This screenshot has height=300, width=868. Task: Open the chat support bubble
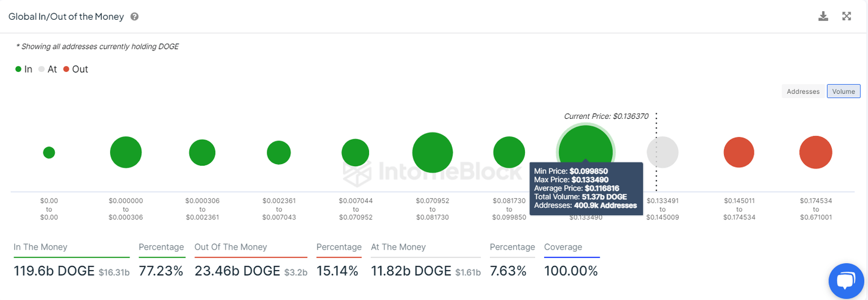846,280
